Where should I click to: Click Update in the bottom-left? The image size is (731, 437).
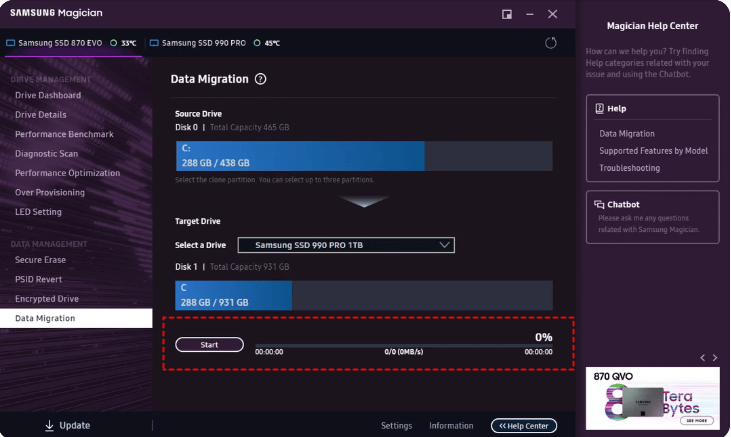[x=68, y=425]
